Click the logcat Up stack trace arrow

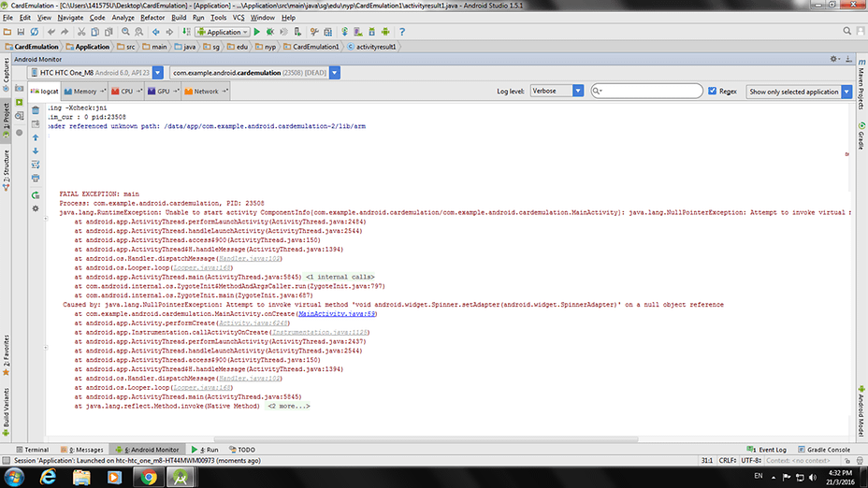tap(36, 137)
